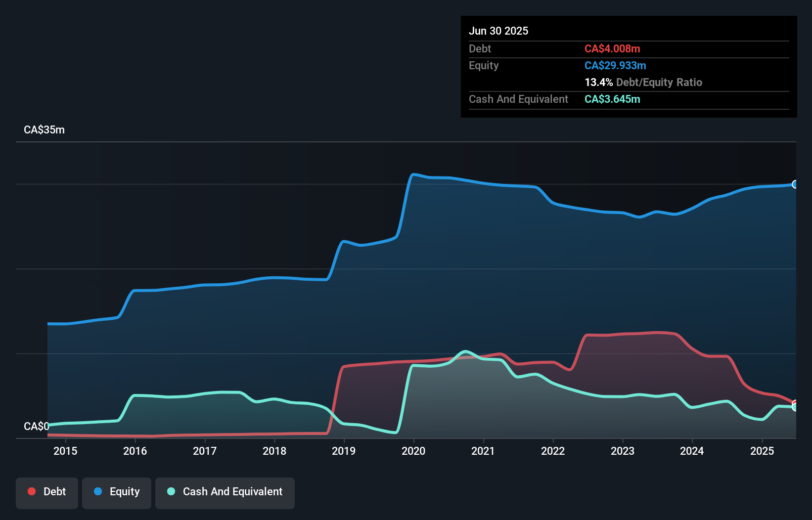The width and height of the screenshot is (812, 520).
Task: Click the 2019 x-axis label
Action: pyautogui.click(x=344, y=451)
